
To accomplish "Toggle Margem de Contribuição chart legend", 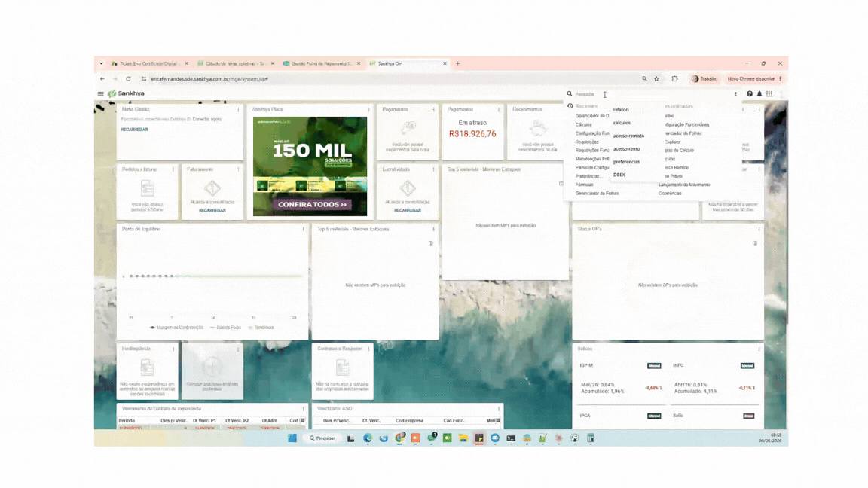I will pyautogui.click(x=176, y=328).
